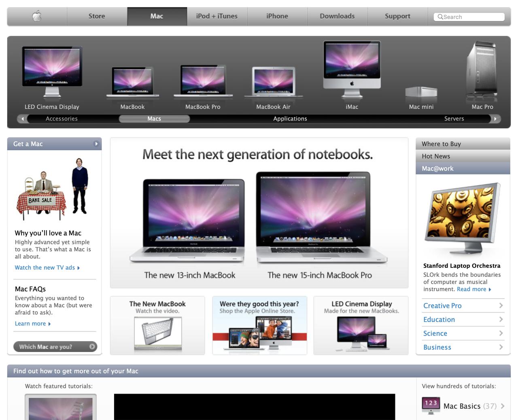518x420 pixels.
Task: Open the Education row
Action: pyautogui.click(x=463, y=319)
